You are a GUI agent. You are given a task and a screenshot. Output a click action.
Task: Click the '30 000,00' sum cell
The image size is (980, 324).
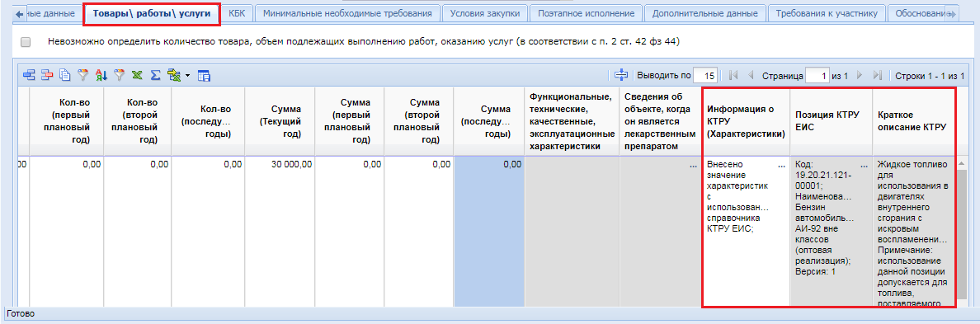(280, 232)
